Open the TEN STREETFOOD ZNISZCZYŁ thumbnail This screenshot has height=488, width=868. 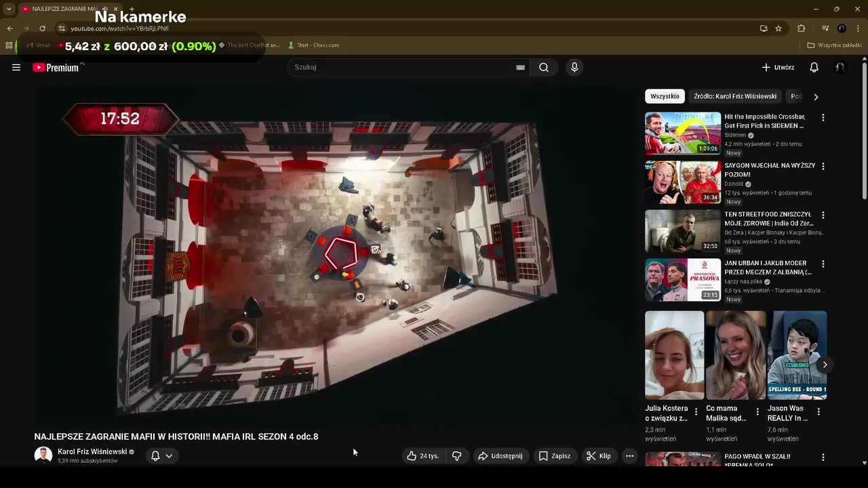pyautogui.click(x=683, y=231)
